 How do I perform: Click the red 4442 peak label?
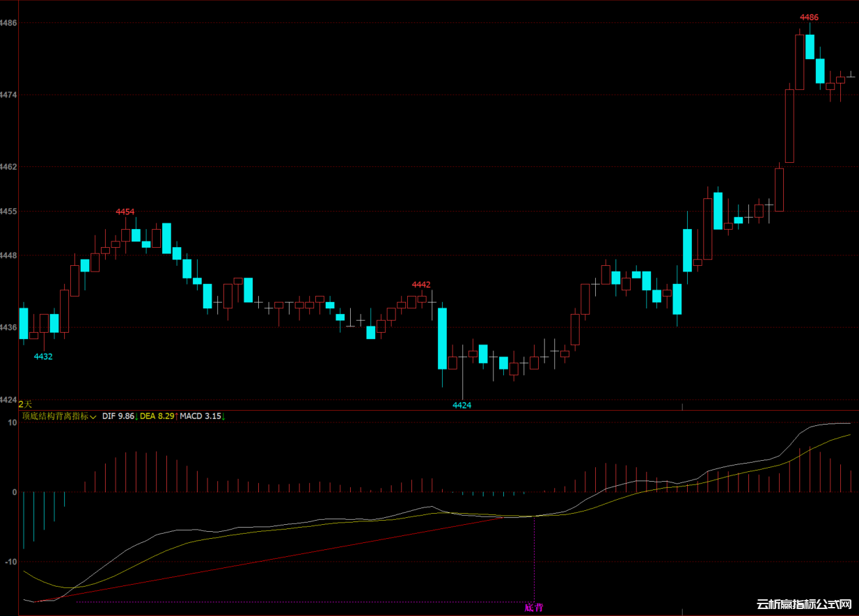(x=421, y=284)
